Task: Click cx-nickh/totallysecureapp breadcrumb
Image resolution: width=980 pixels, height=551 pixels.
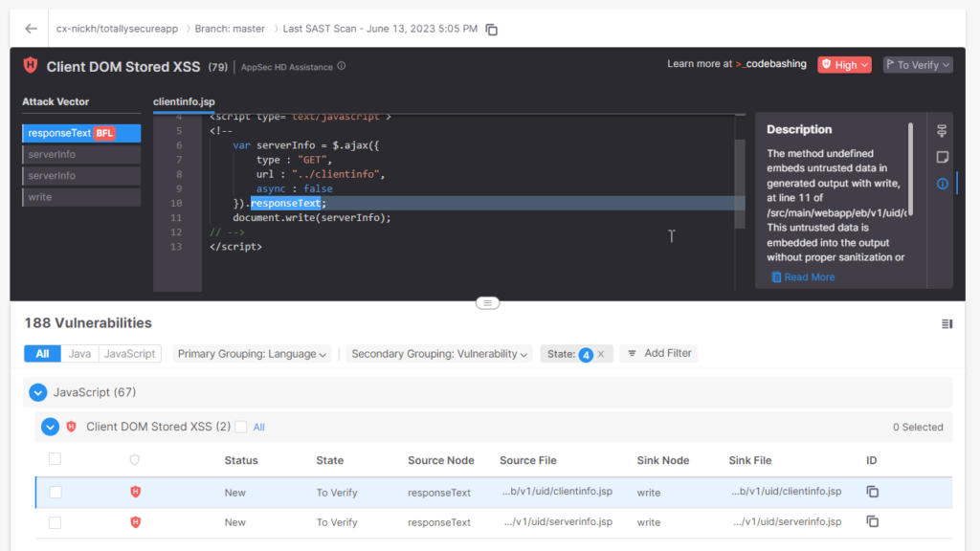Action: point(117,29)
